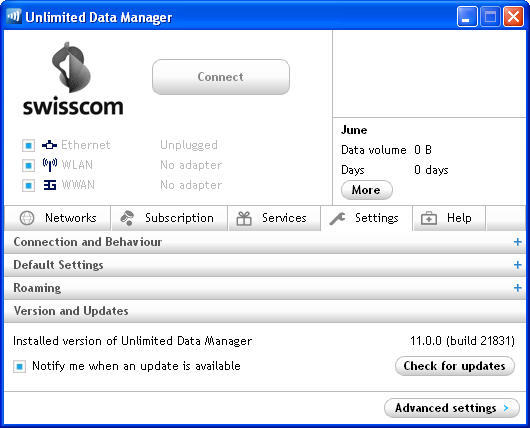
Task: Select the Settings tab
Action: coord(367,218)
